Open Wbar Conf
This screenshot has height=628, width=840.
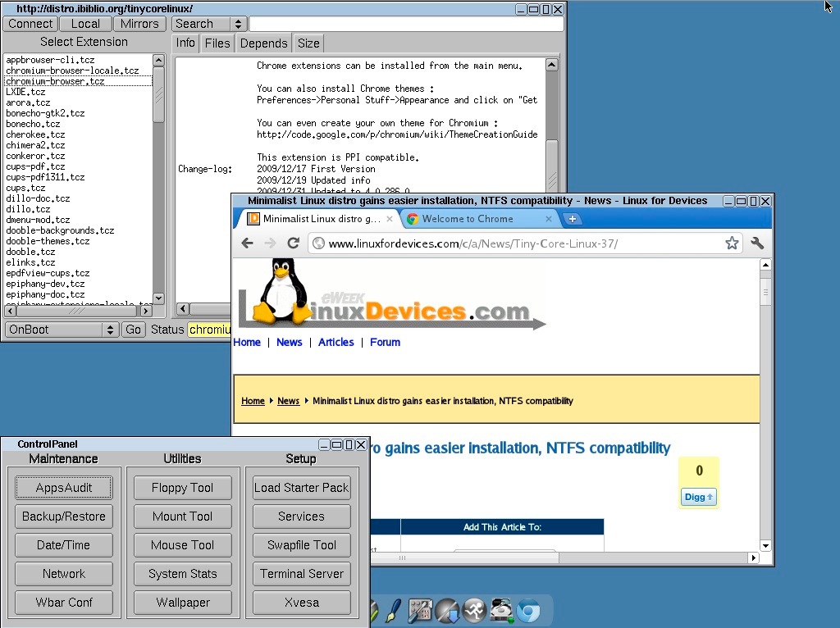(x=64, y=603)
